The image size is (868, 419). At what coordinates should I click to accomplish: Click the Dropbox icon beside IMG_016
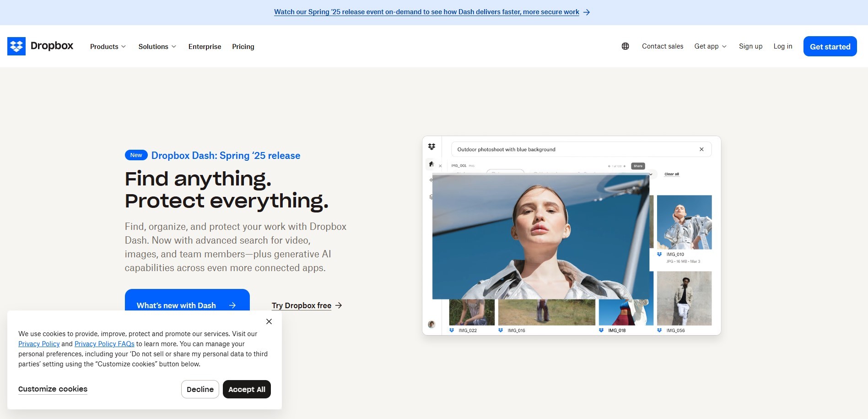pos(501,330)
